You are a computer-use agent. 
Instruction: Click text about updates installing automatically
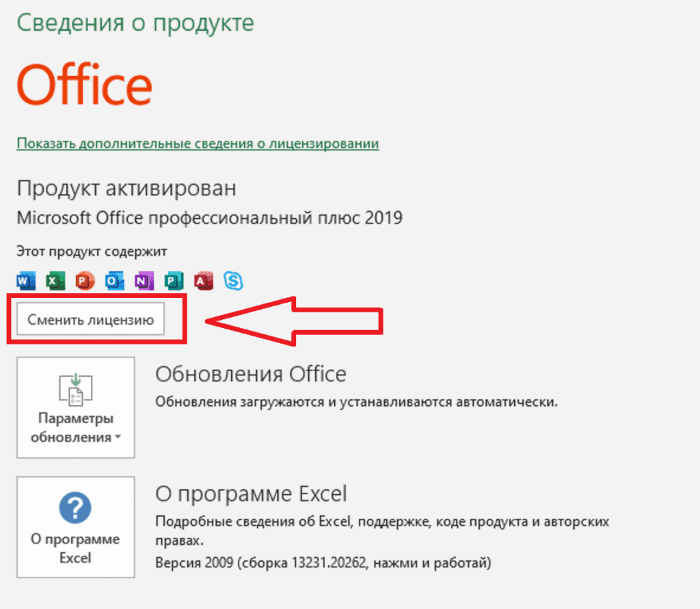[357, 402]
